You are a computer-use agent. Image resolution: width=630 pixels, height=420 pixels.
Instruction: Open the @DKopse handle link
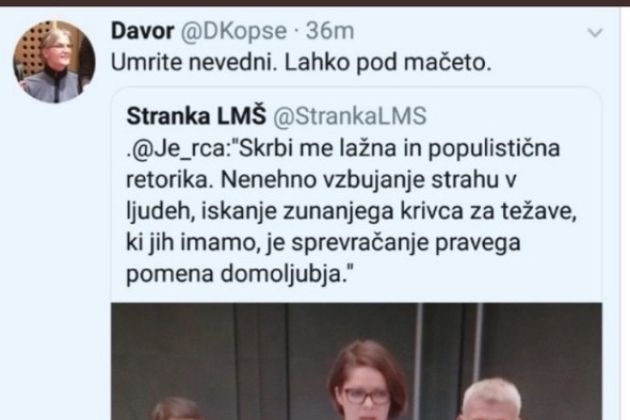pyautogui.click(x=233, y=31)
